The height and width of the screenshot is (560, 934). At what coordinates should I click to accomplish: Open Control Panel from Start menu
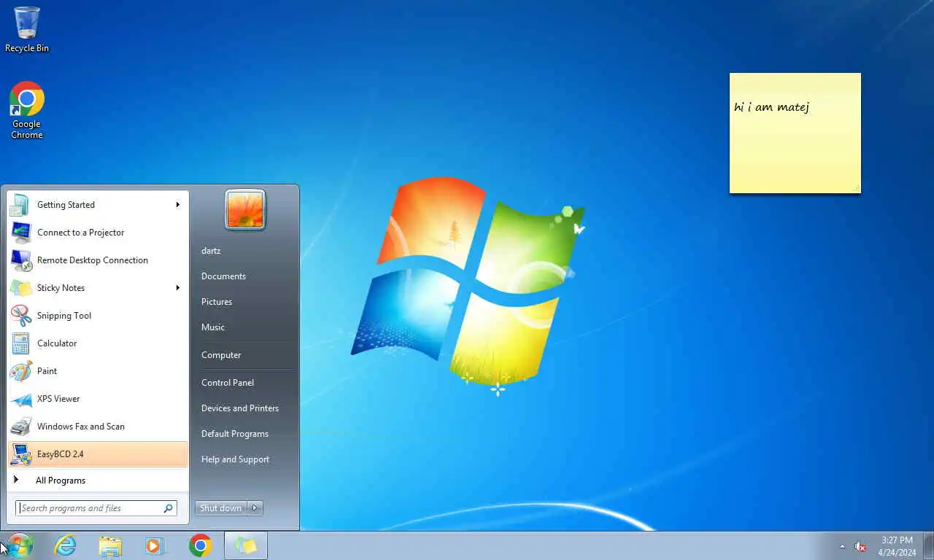tap(228, 383)
